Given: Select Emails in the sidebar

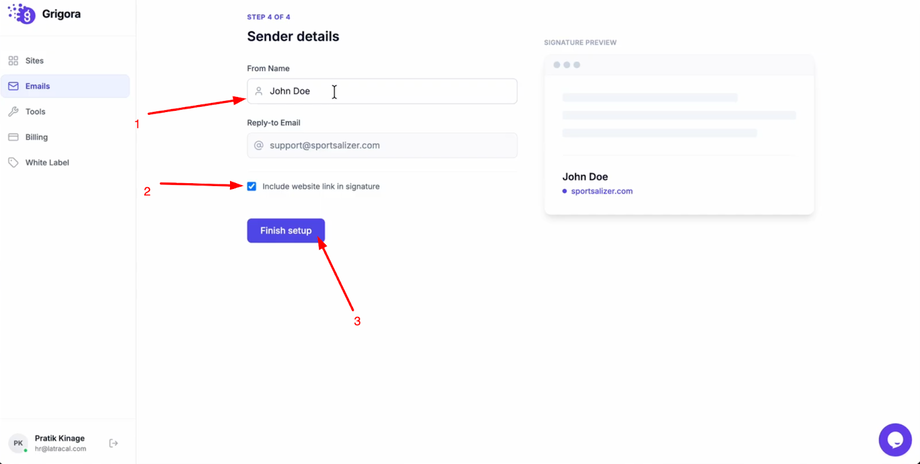Looking at the screenshot, I should (38, 86).
